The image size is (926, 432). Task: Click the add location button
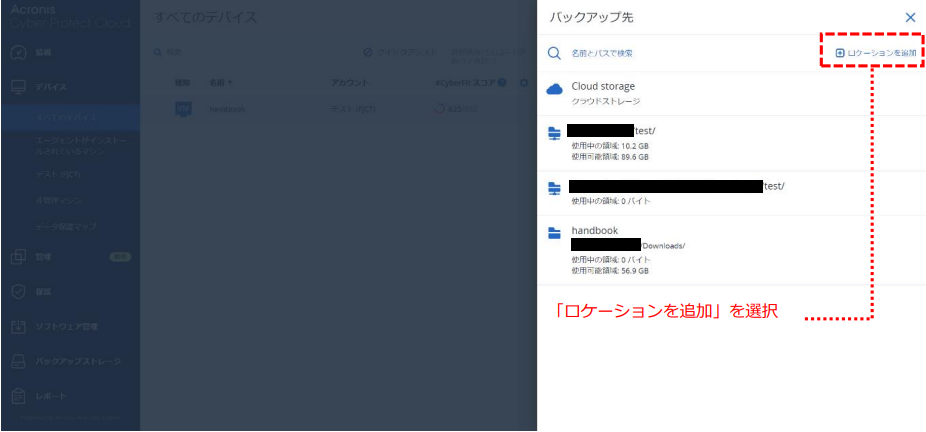tap(875, 52)
